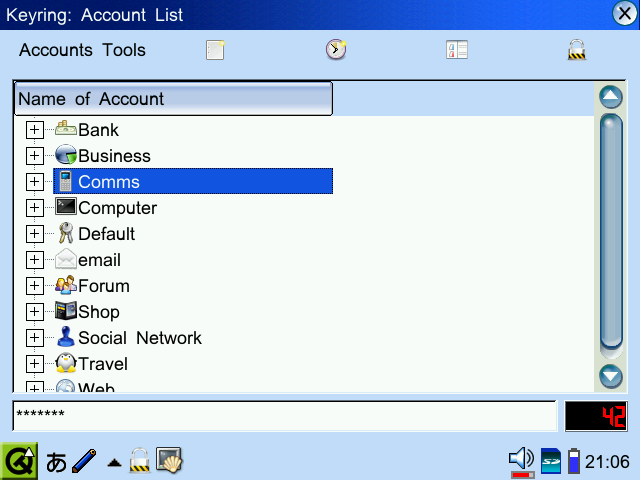Click the new account note icon

tap(215, 50)
